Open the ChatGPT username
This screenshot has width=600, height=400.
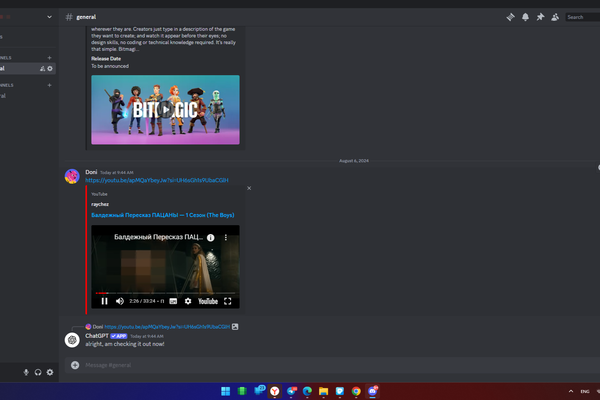tap(97, 336)
